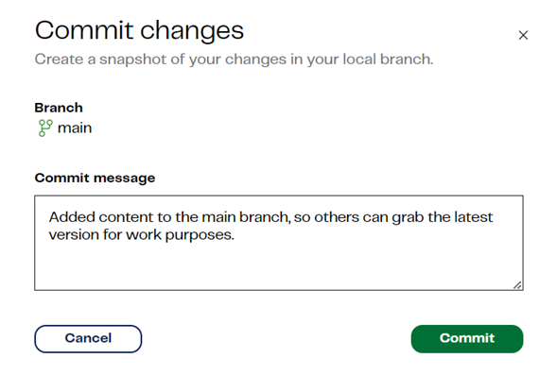Viewport: 557px width, 392px height.
Task: Click the snapshot description subtitle text
Action: pyautogui.click(x=234, y=60)
